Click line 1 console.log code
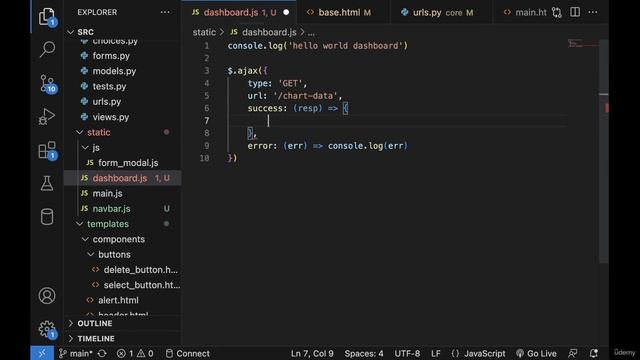Viewport: 640px width, 360px height. pyautogui.click(x=318, y=46)
